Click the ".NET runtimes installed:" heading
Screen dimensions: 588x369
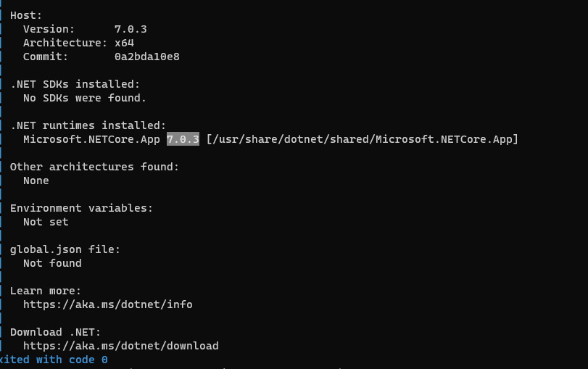[88, 125]
